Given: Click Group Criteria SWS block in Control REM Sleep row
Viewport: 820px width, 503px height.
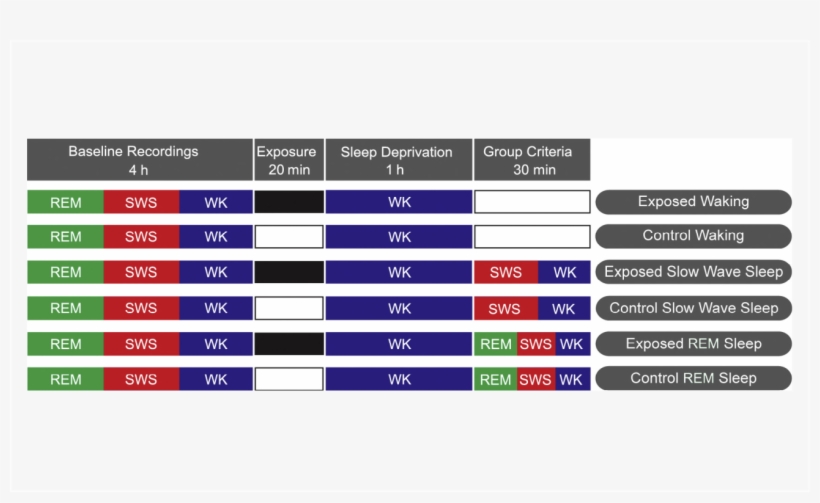Looking at the screenshot, I should point(535,380).
